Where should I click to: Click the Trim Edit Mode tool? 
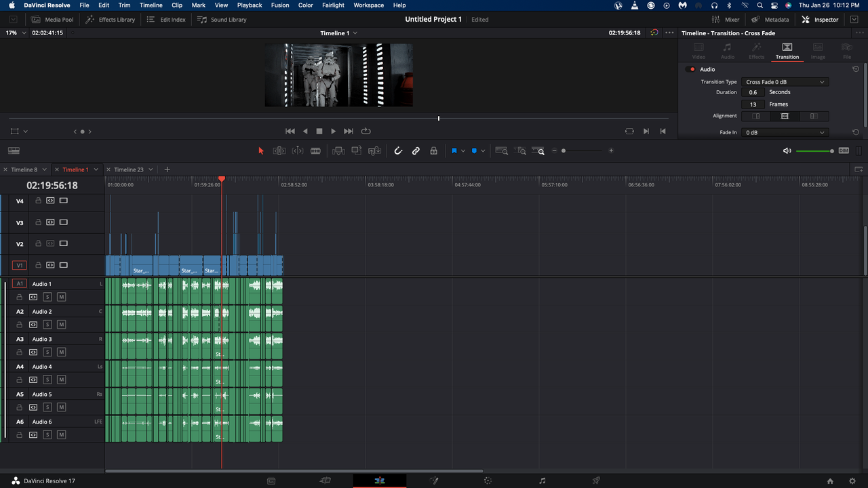[x=279, y=151]
